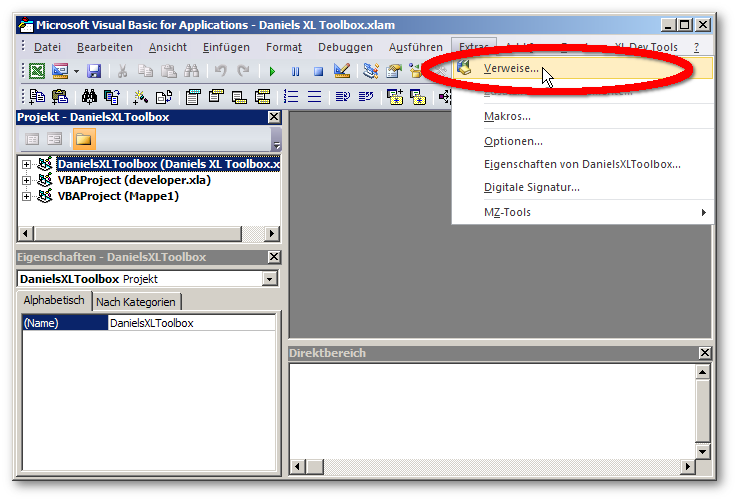Viewport: 737px width, 501px height.
Task: MZ-Tools procedure callers icon
Action: pyautogui.click(x=112, y=97)
